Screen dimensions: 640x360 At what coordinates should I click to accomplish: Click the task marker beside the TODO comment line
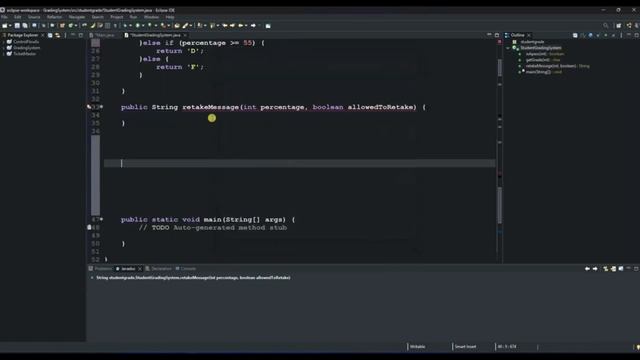89,227
